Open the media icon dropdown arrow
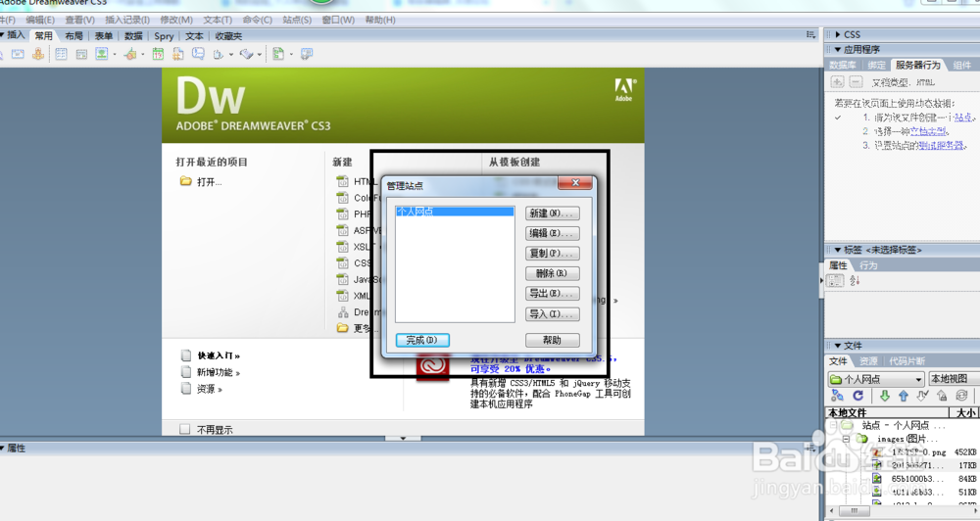Image resolution: width=980 pixels, height=521 pixels. pyautogui.click(x=142, y=55)
